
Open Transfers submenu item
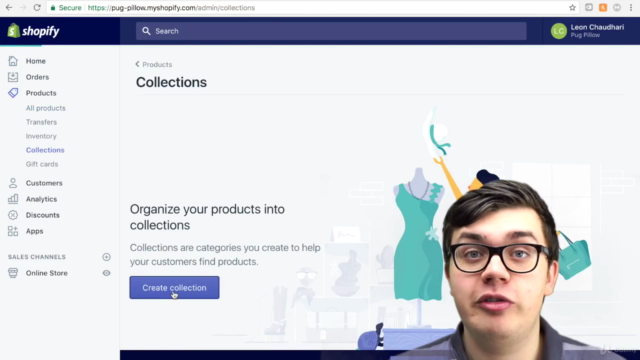(x=41, y=122)
